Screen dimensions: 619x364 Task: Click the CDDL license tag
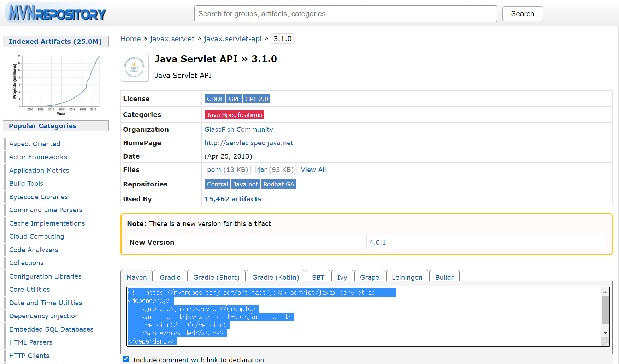pos(215,99)
